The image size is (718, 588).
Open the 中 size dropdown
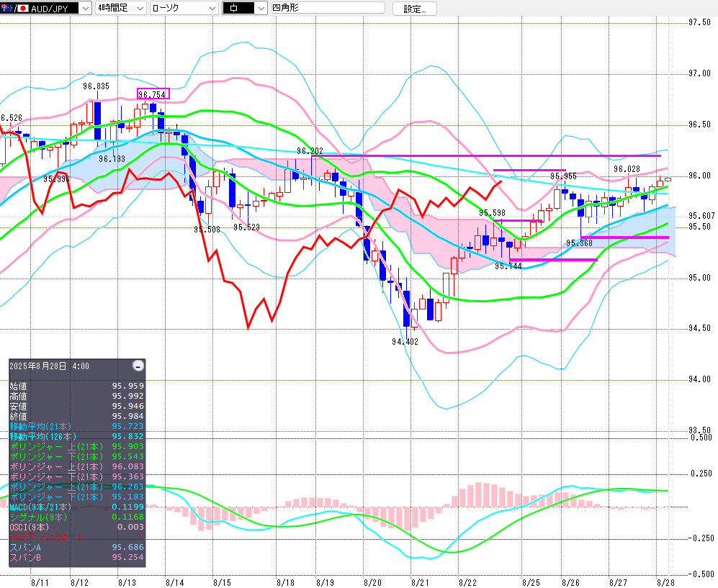click(x=261, y=8)
